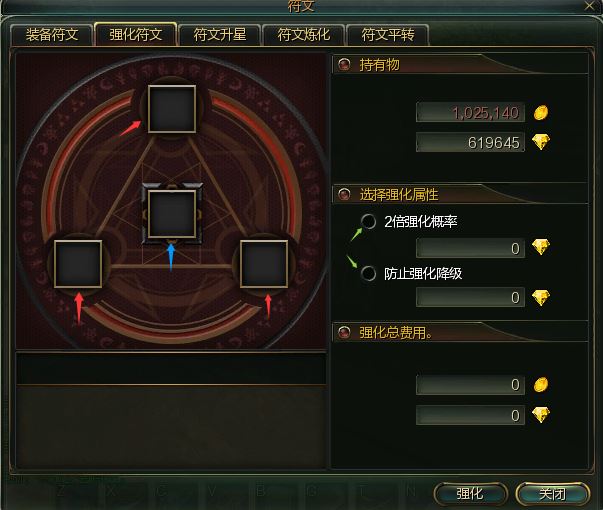
Task: Select the center rune slot
Action: (x=172, y=214)
